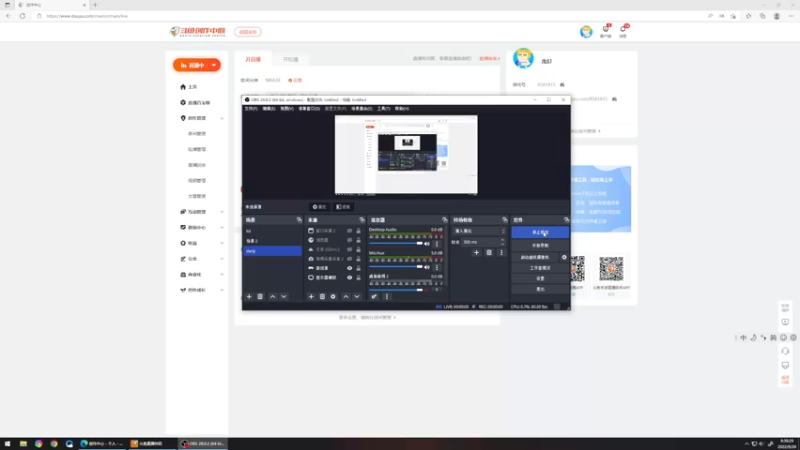Undock the Scene Transitions panel float icon
Image resolution: width=800 pixels, height=450 pixels.
point(505,220)
